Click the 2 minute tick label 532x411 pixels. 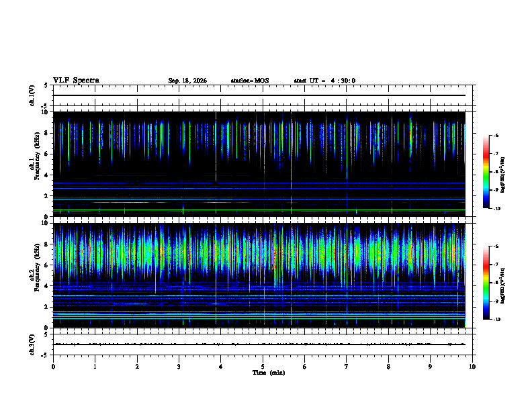[137, 367]
